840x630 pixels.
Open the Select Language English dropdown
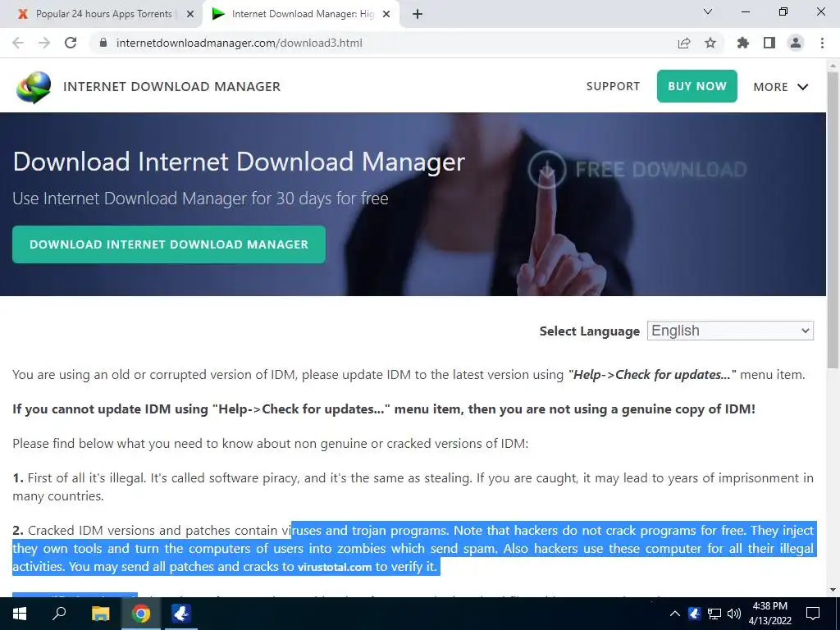point(730,331)
